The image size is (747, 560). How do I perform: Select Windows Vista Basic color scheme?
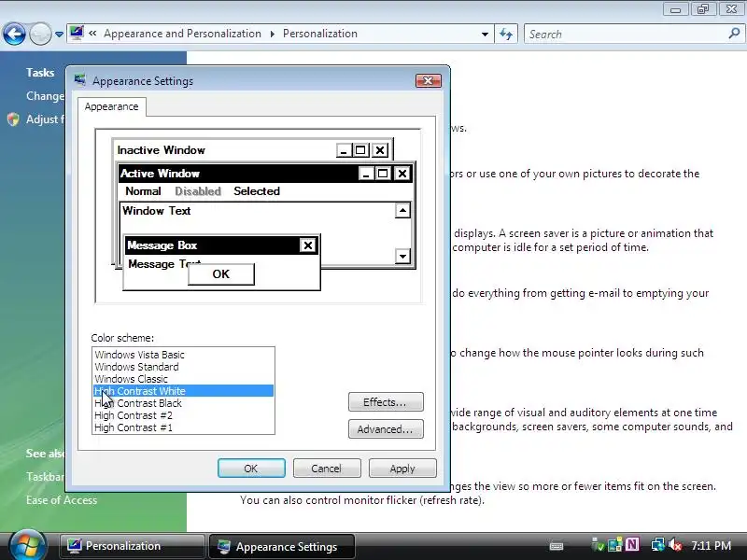(x=183, y=355)
